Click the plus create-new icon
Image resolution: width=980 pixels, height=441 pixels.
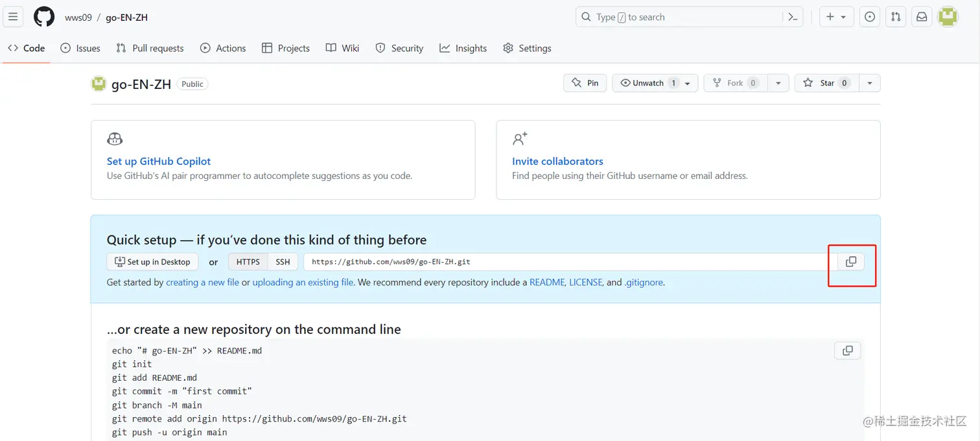pos(830,17)
